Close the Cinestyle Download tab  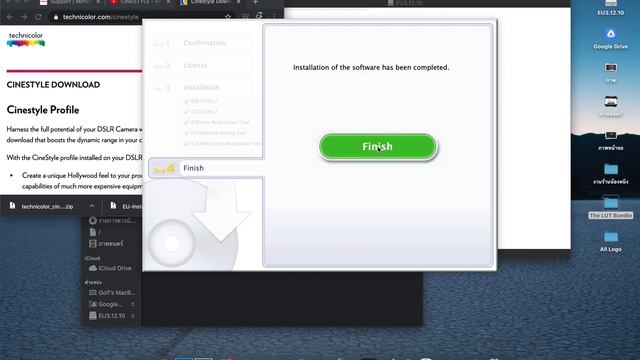click(239, 2)
